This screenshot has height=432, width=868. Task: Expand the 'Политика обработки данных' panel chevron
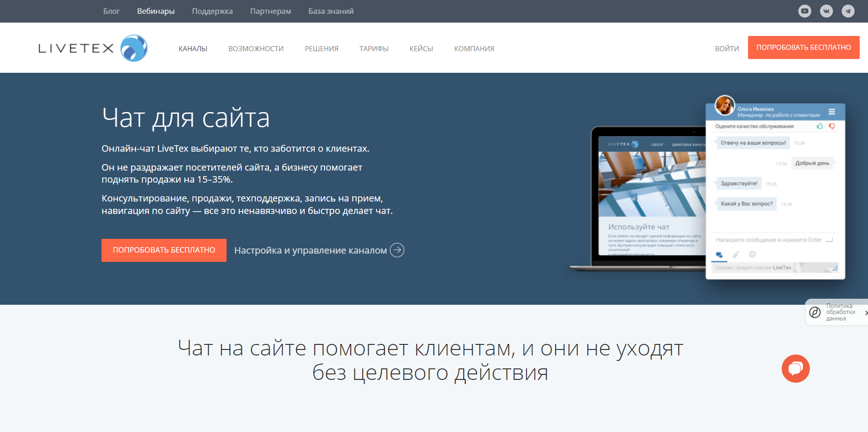click(x=863, y=313)
